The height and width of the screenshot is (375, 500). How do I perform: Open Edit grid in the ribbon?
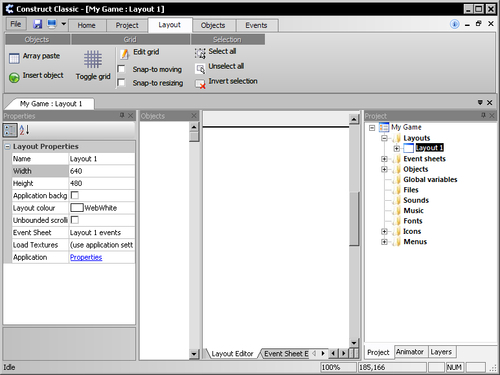click(x=124, y=53)
